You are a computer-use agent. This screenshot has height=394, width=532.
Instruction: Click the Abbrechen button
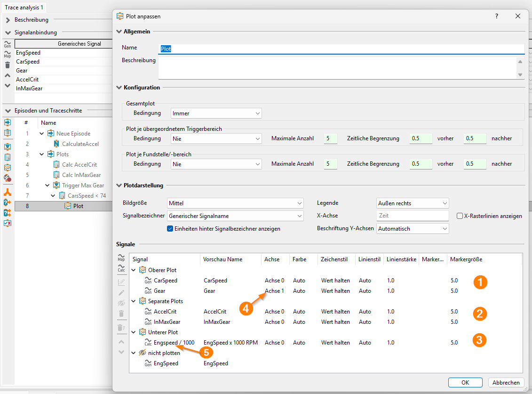[506, 382]
